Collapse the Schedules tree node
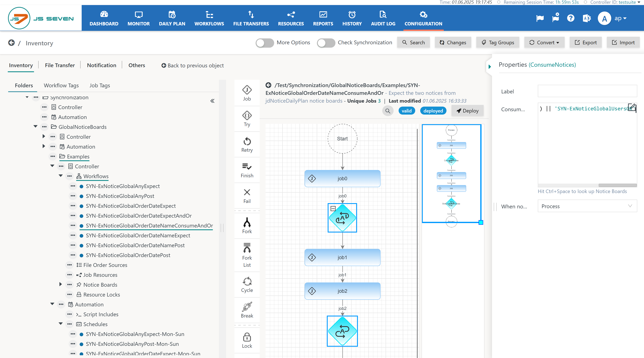Viewport: 644px width, 358px height. point(60,324)
